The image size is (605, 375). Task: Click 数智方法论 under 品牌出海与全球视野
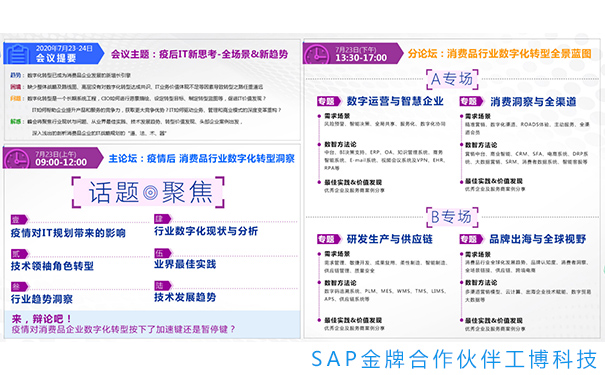click(481, 282)
